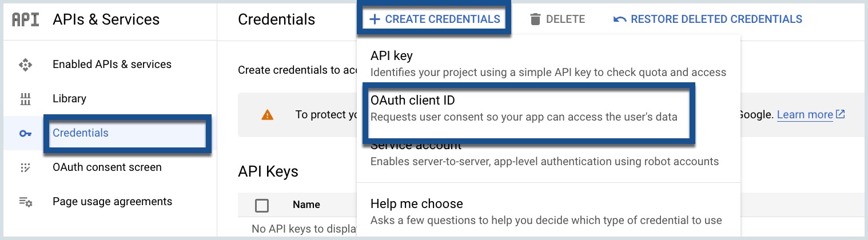
Task: Pick Help me choose option
Action: 548,211
